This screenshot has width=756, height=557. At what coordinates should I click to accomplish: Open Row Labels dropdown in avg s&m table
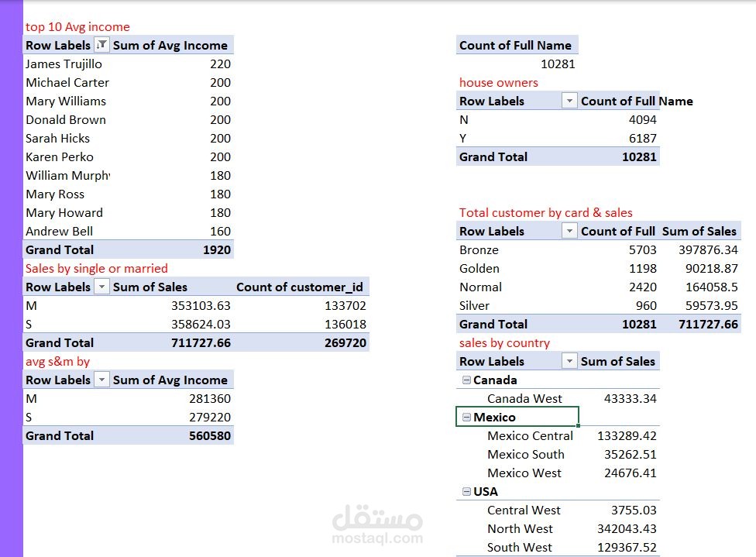(x=101, y=380)
